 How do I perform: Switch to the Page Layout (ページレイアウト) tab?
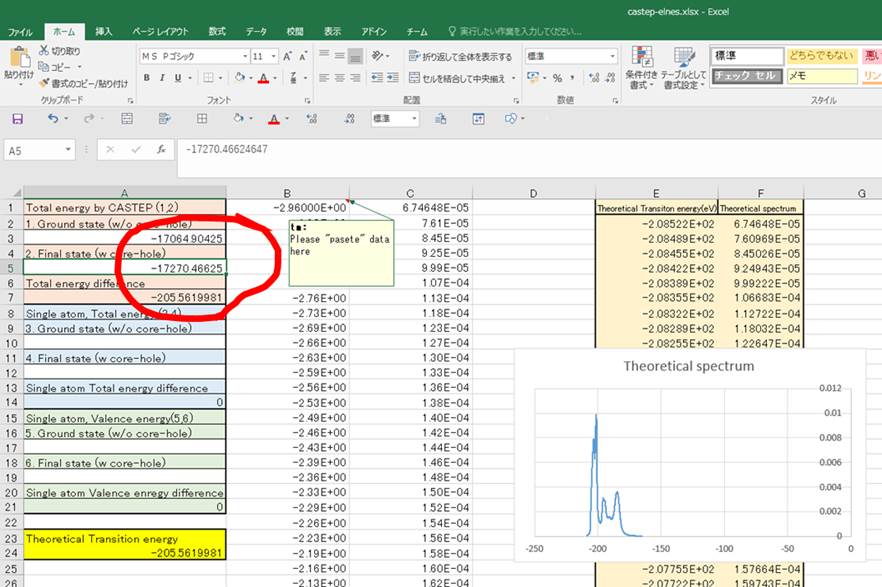pyautogui.click(x=160, y=31)
